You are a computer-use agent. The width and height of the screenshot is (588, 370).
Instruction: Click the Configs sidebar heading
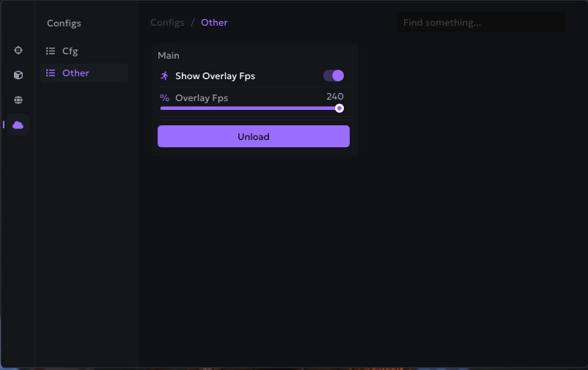click(64, 23)
